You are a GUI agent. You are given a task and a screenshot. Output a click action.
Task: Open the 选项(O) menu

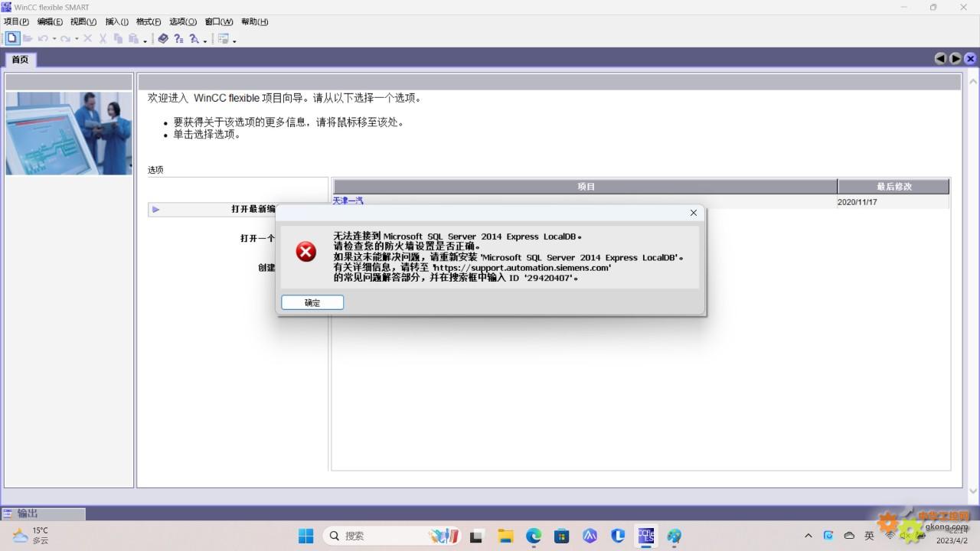click(x=182, y=21)
